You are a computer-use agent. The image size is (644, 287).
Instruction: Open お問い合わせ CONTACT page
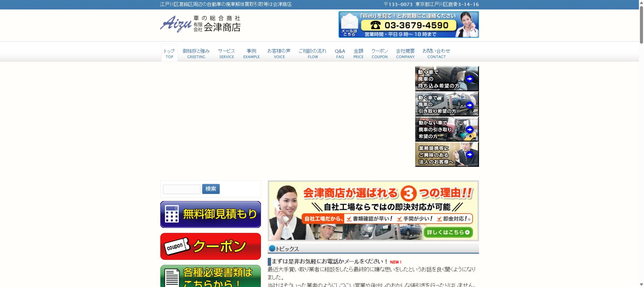click(436, 53)
